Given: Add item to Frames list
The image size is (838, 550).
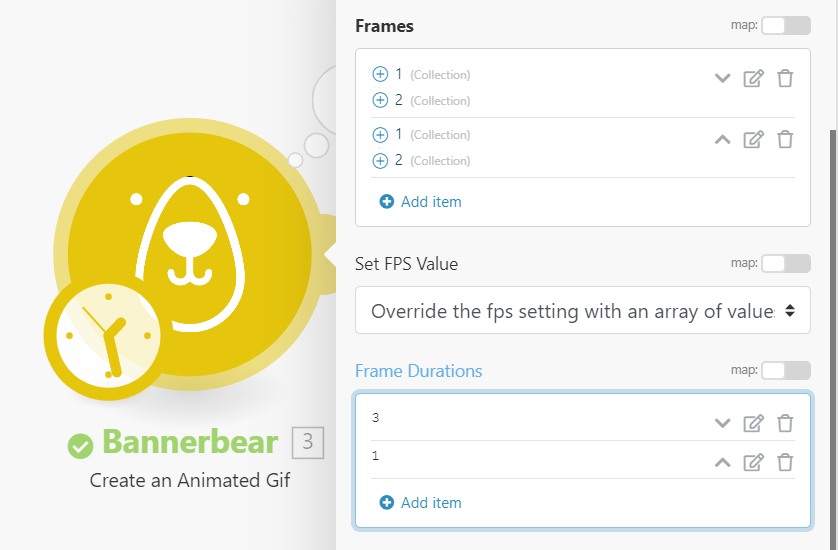Looking at the screenshot, I should point(421,202).
